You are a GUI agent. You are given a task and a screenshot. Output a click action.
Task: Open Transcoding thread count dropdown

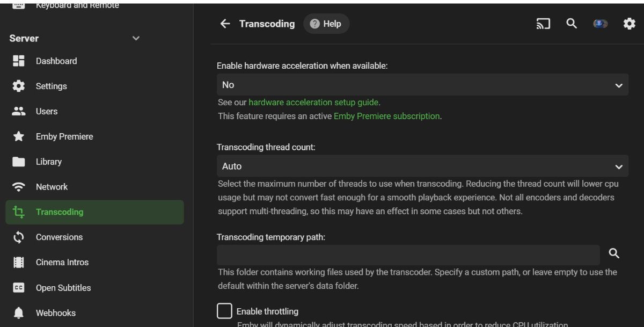(x=422, y=166)
